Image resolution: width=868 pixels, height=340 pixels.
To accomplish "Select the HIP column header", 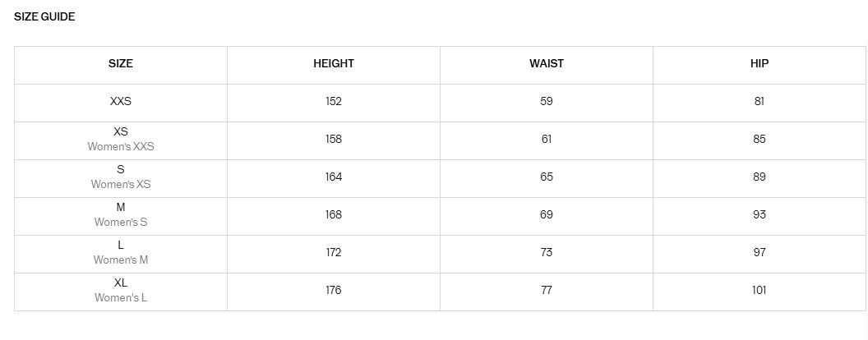I will pyautogui.click(x=759, y=64).
